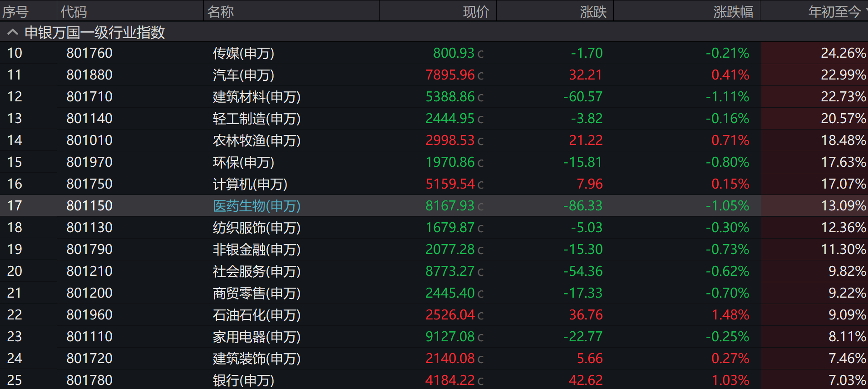Select the 环保(申万) index name
The width and height of the screenshot is (868, 389).
pyautogui.click(x=244, y=162)
